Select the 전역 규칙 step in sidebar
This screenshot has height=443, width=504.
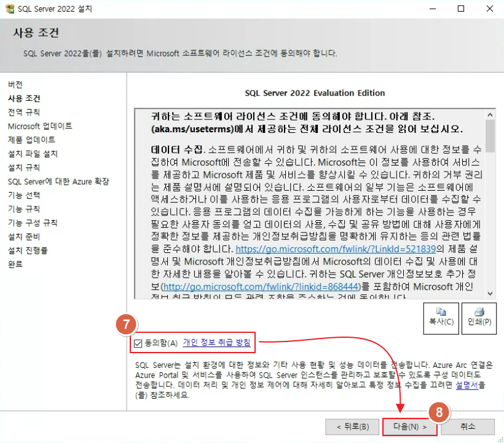[24, 112]
